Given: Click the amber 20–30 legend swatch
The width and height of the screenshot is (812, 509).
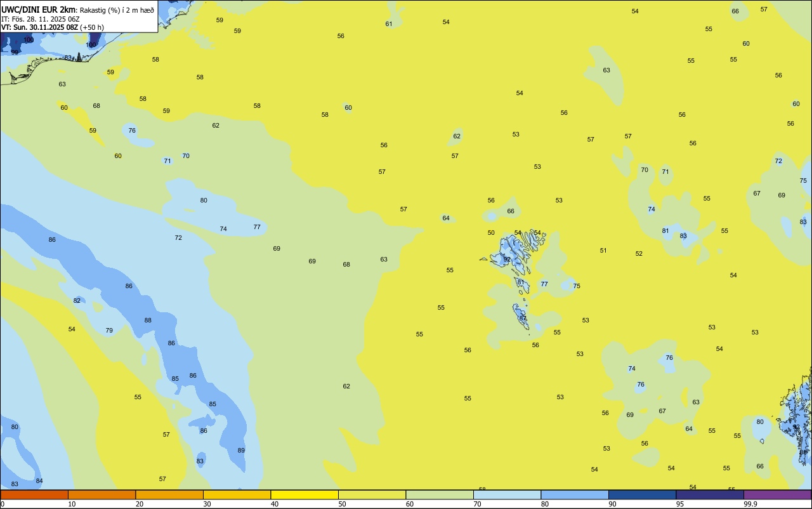Looking at the screenshot, I should [169, 494].
